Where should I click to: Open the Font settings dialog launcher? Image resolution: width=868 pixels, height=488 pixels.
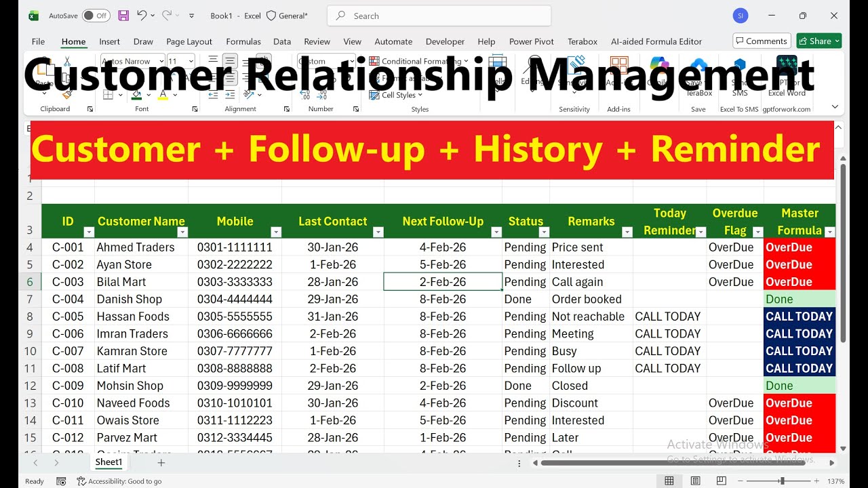[x=195, y=109]
